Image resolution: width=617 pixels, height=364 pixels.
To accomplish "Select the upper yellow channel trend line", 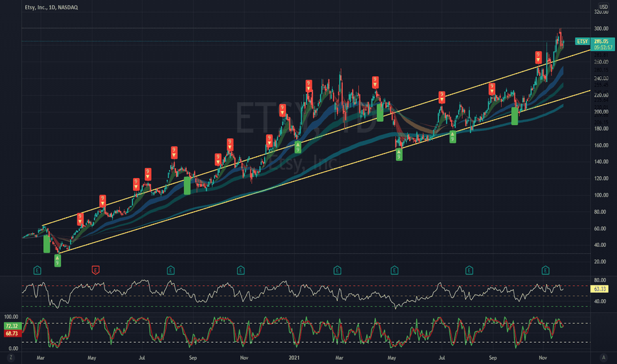I will coord(316,138).
